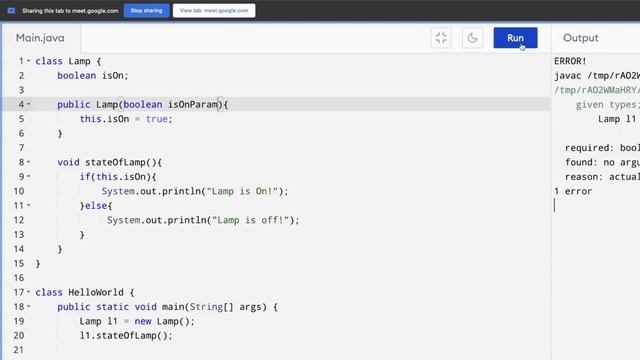
Task: Click 'isOnParam' in constructor signature
Action: click(193, 104)
